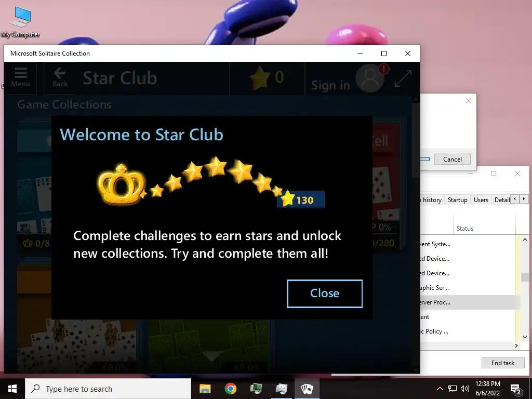
Task: Close the small background dialog with X
Action: click(469, 101)
